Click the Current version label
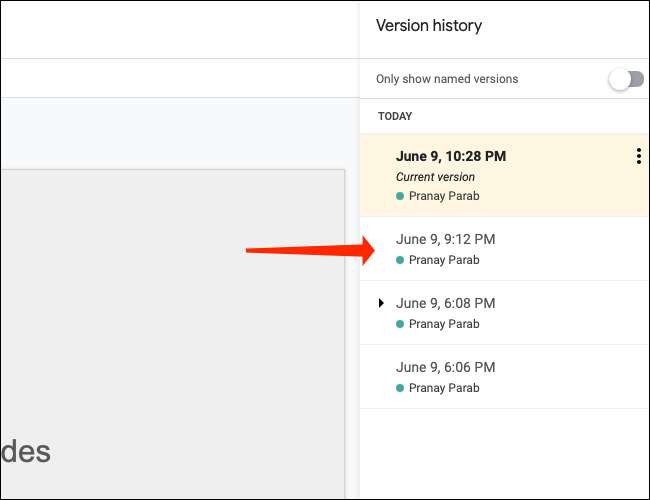 tap(435, 177)
